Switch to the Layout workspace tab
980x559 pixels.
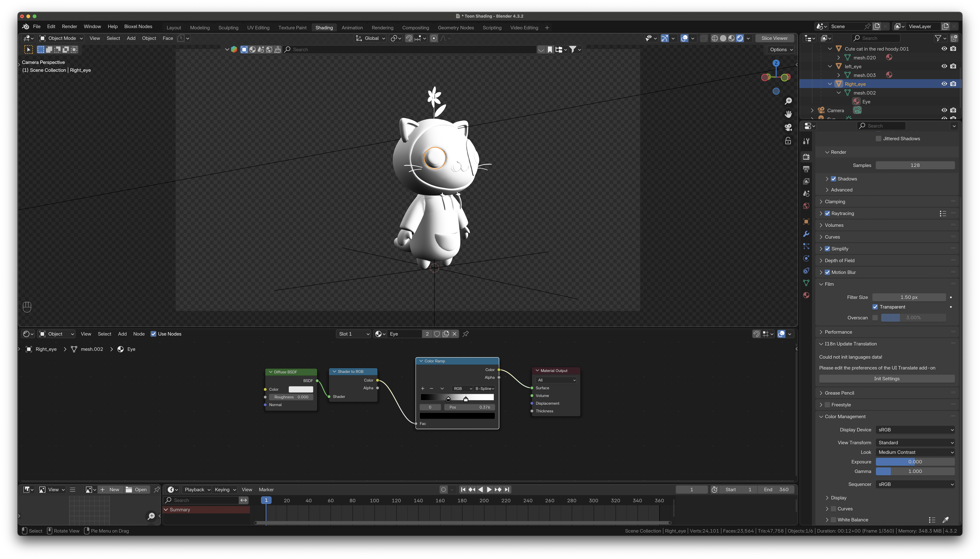click(x=174, y=28)
